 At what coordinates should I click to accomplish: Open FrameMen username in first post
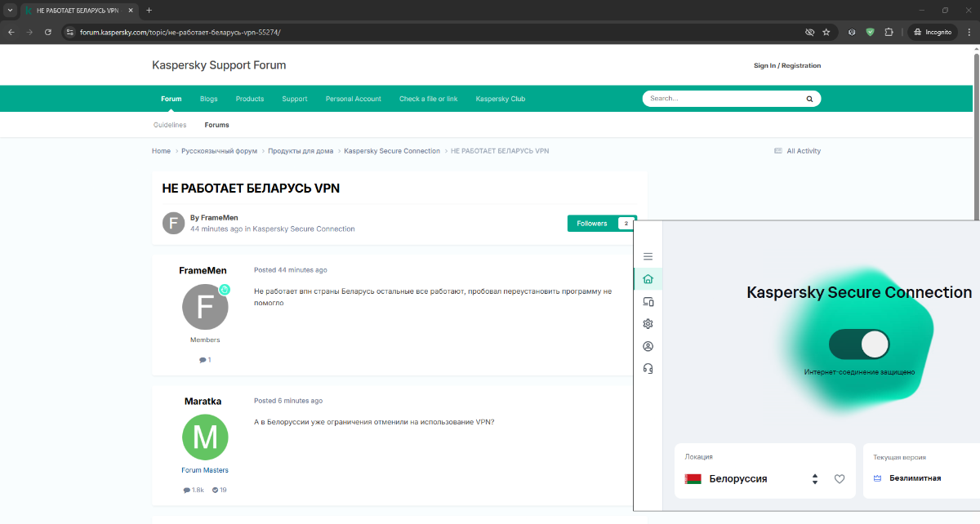[203, 270]
